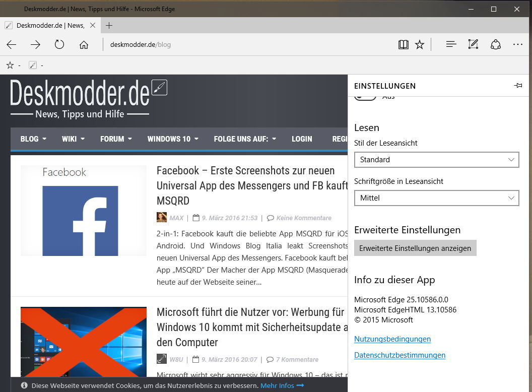This screenshot has height=392, width=532.
Task: Reload the page with refresh icon
Action: pyautogui.click(x=59, y=44)
